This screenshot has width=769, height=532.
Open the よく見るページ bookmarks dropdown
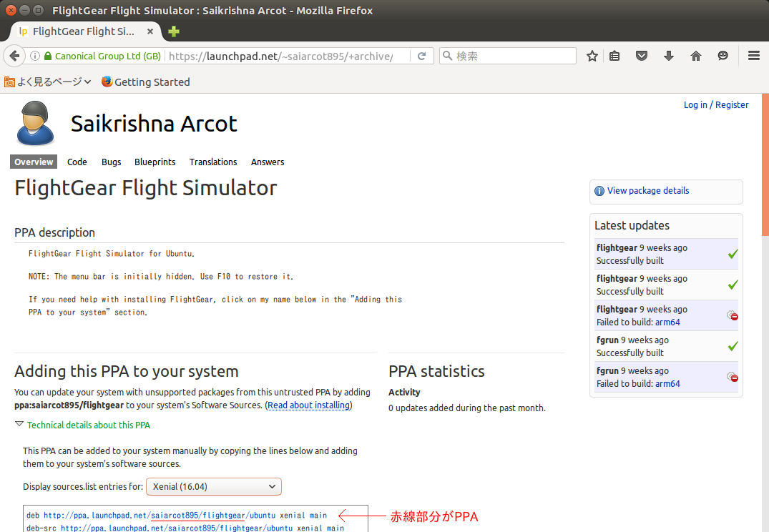(48, 82)
